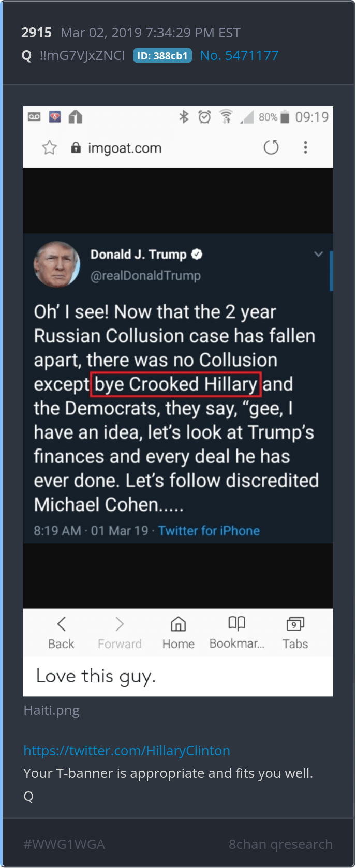Tap the Forward navigation arrow
The height and width of the screenshot is (868, 356).
[x=120, y=624]
